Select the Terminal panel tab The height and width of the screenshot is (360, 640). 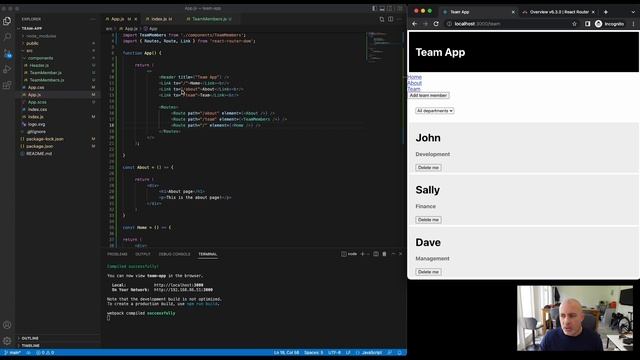[208, 254]
